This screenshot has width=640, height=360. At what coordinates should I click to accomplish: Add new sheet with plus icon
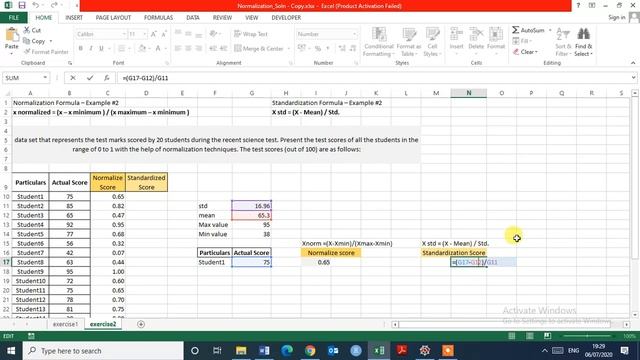pos(141,324)
